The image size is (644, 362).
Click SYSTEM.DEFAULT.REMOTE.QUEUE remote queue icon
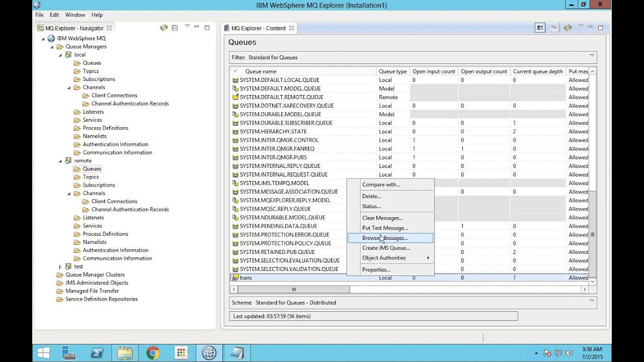tap(235, 97)
